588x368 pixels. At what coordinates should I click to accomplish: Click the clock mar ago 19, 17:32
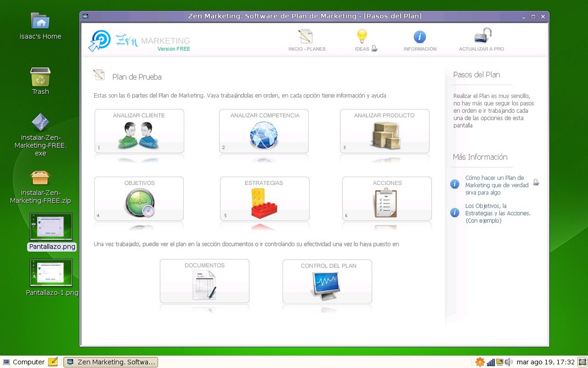coord(545,362)
